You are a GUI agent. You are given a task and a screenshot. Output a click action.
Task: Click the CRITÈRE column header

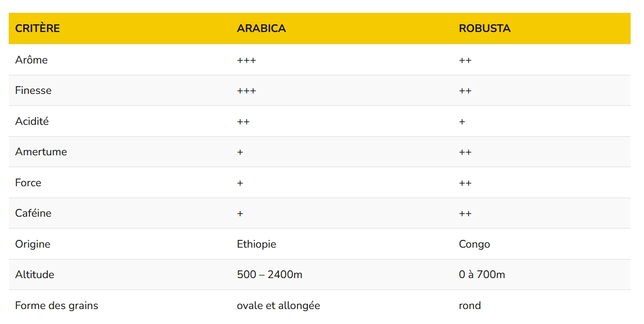(38, 28)
